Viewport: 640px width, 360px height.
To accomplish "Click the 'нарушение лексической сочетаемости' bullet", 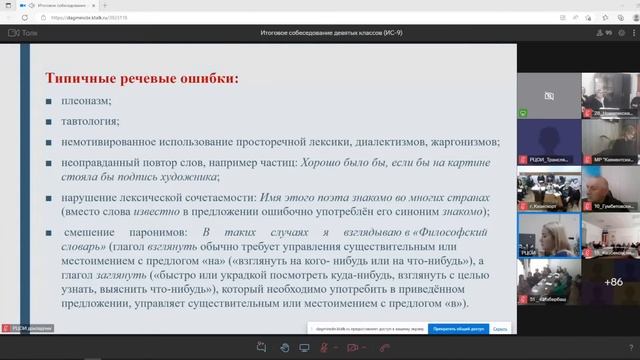I will click(x=160, y=198).
